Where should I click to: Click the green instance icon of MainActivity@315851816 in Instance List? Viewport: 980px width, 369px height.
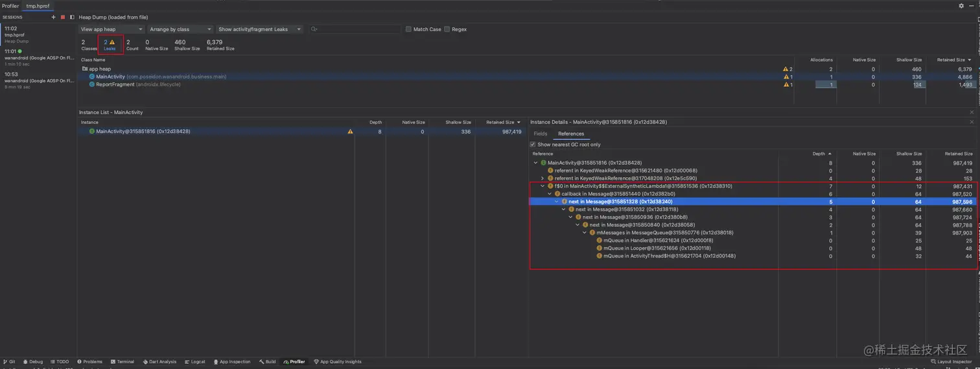click(x=92, y=132)
